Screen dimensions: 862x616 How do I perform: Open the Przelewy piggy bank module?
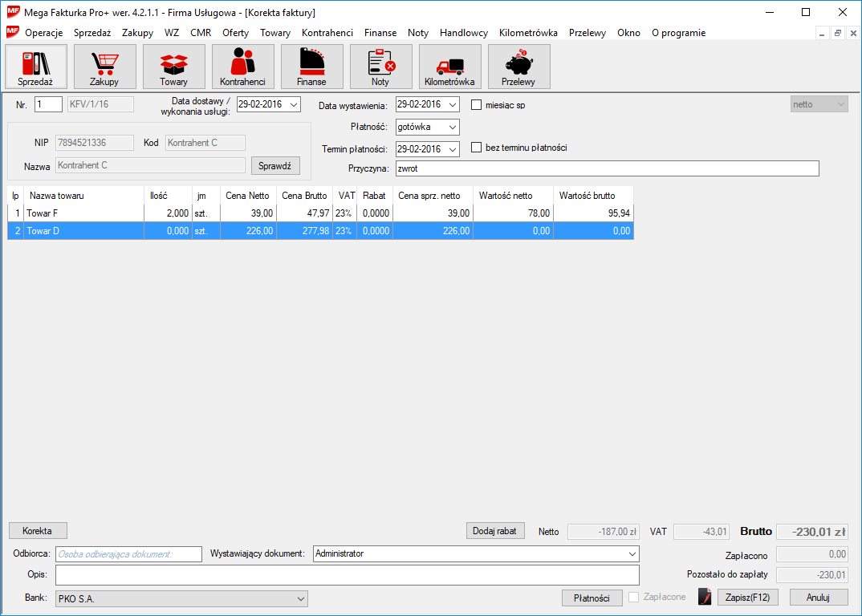pyautogui.click(x=518, y=67)
